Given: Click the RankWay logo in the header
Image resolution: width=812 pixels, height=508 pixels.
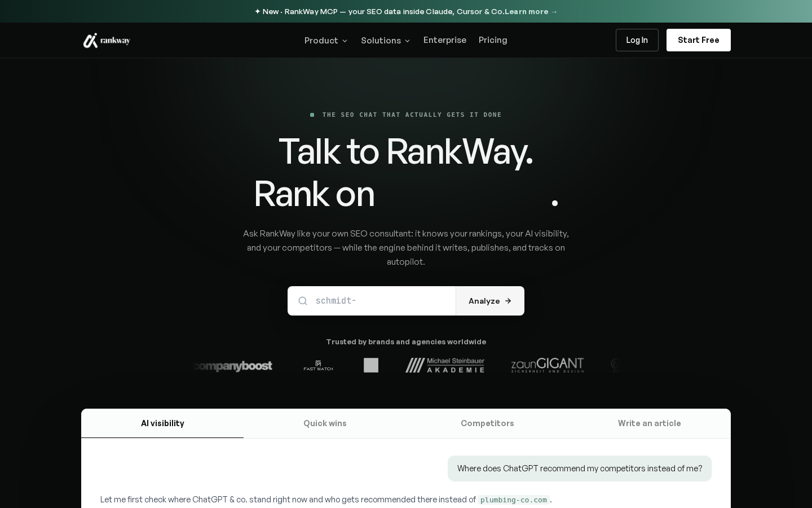Looking at the screenshot, I should pyautogui.click(x=107, y=40).
